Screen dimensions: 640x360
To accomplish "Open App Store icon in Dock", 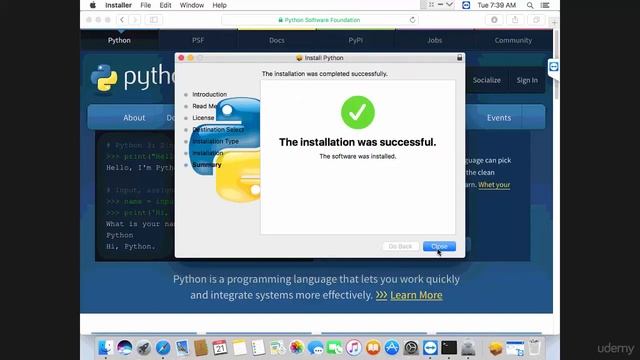I will [x=392, y=348].
